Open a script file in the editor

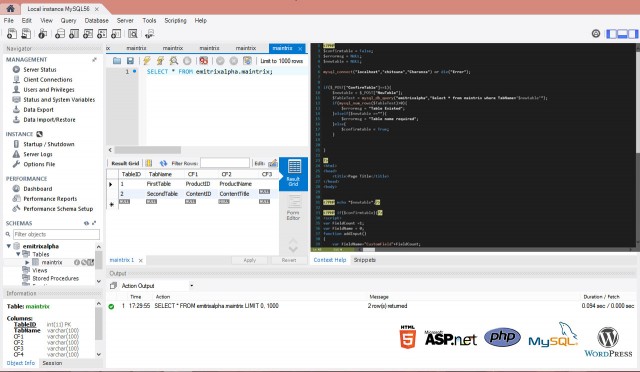pyautogui.click(x=117, y=61)
